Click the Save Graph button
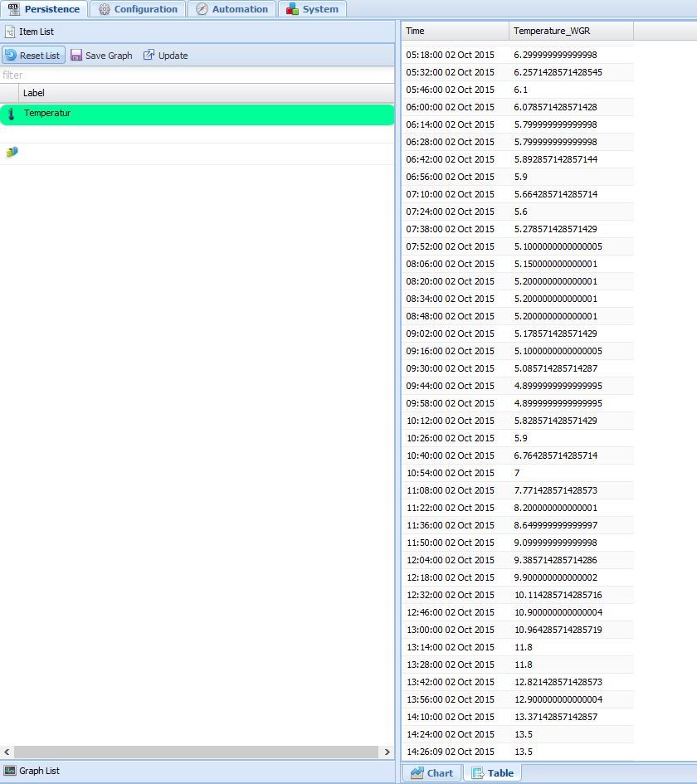 click(101, 56)
